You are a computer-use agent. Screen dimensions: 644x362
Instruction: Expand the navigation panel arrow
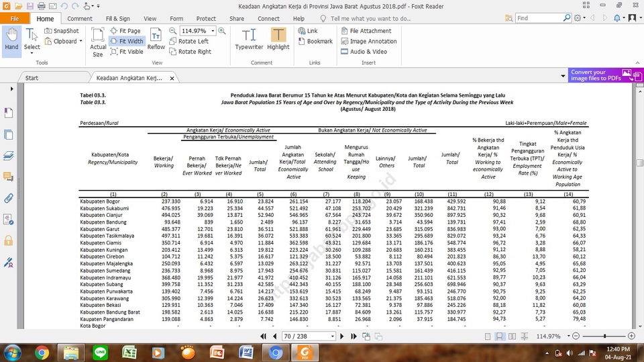(11, 89)
